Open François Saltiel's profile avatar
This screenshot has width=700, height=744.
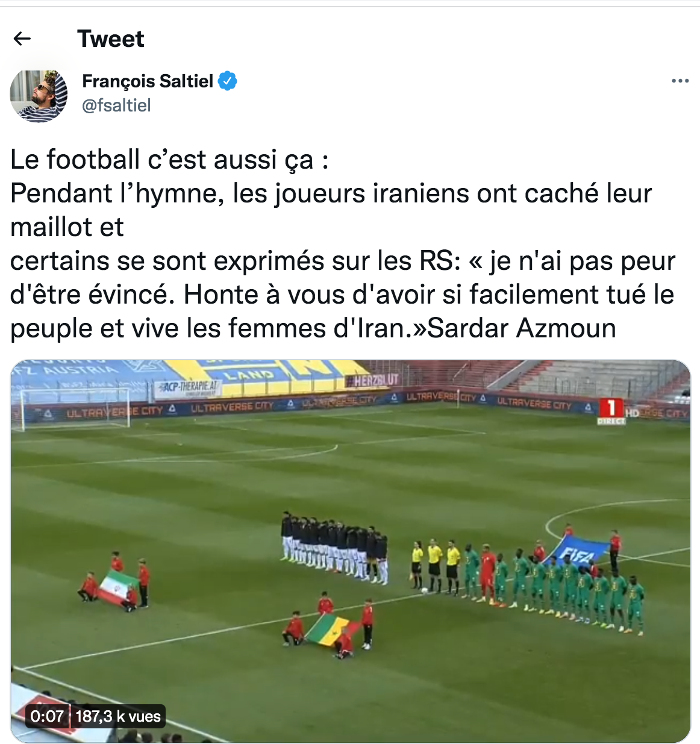[39, 96]
